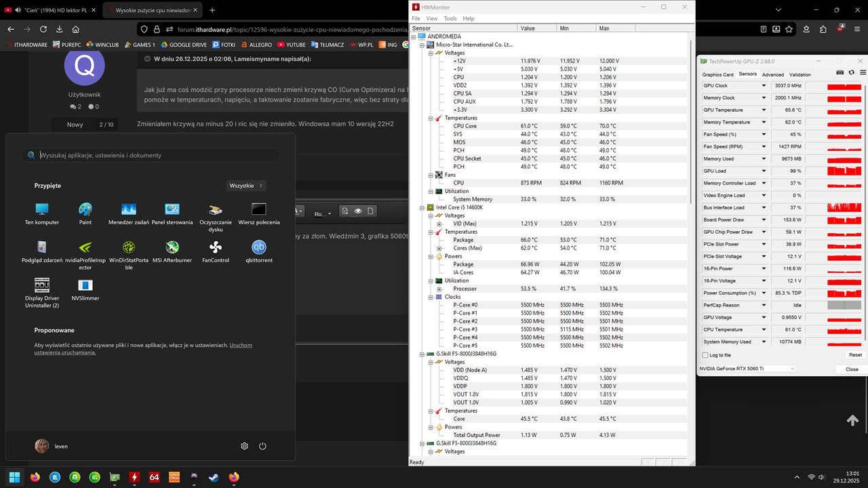This screenshot has height=488, width=868.
Task: Launch nvidiaProfileInspector from Start menu
Action: click(x=85, y=255)
